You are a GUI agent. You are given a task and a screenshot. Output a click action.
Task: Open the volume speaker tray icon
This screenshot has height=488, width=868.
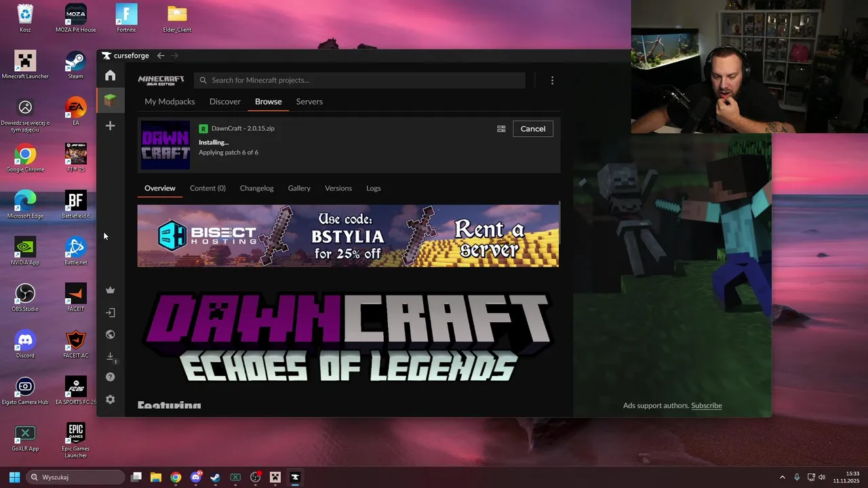click(x=822, y=477)
